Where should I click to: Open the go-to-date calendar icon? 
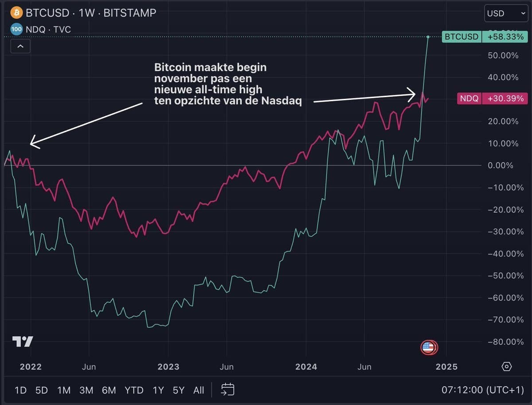pyautogui.click(x=227, y=390)
